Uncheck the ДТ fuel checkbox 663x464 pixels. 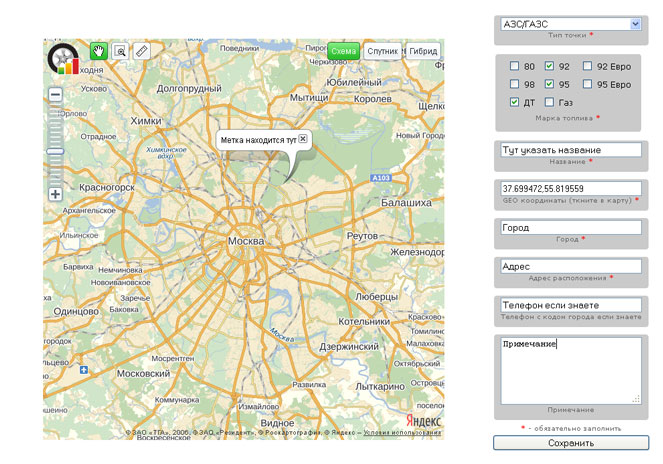tap(514, 102)
